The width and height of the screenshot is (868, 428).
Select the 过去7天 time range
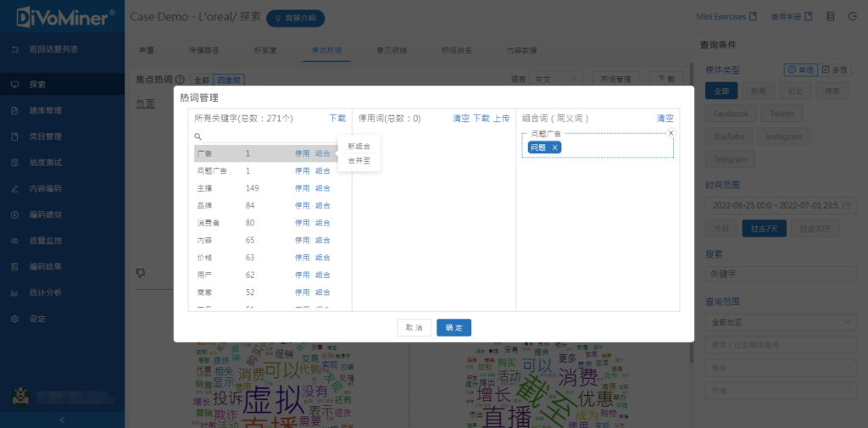click(x=765, y=228)
